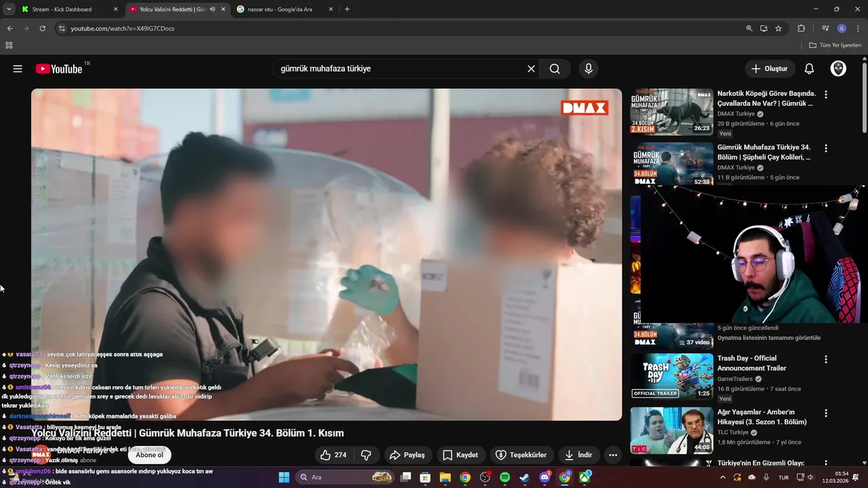Screen dimensions: 868x488
Task: Open options for Ağır Yaşamlar video
Action: pos(825,413)
